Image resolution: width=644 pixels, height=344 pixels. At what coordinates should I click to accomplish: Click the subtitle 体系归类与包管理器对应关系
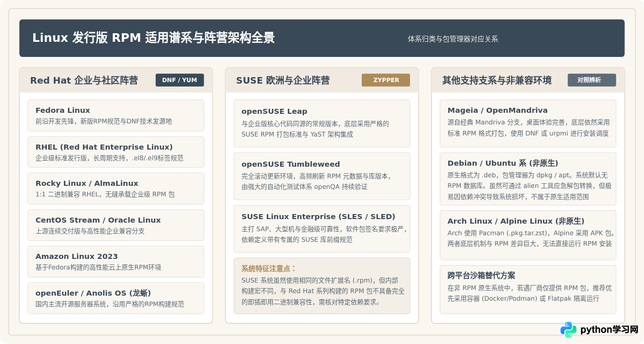pos(453,39)
